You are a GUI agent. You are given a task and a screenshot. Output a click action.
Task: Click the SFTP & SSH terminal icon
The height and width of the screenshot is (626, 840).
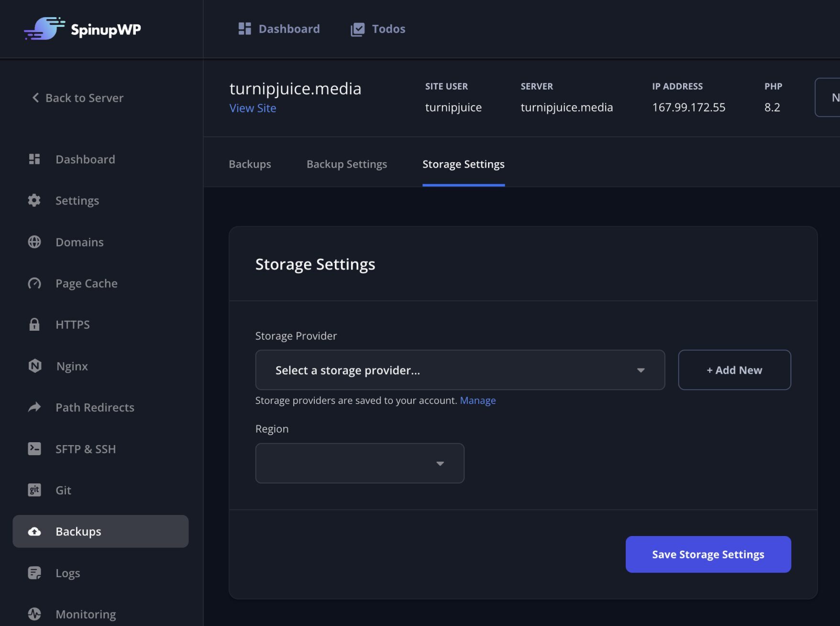[34, 448]
